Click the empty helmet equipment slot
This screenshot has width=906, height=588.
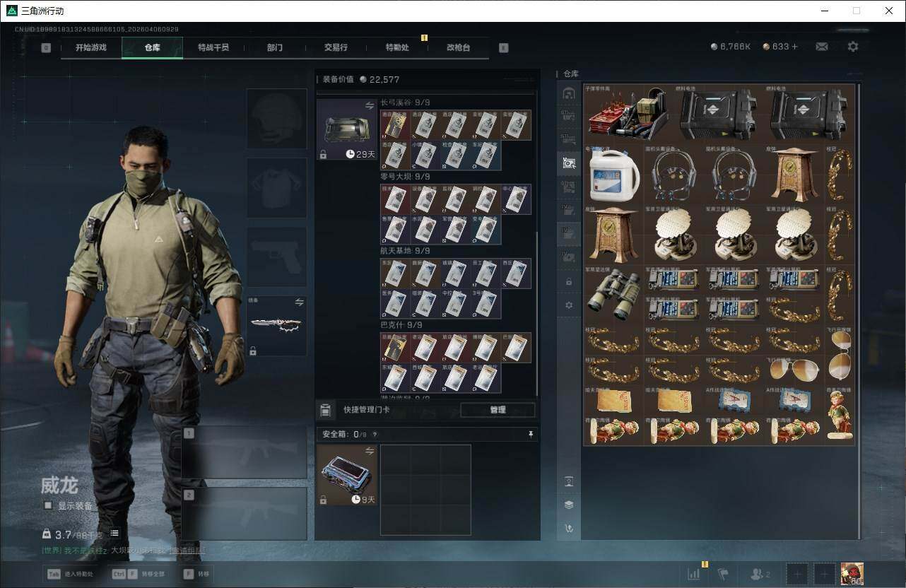tap(276, 119)
